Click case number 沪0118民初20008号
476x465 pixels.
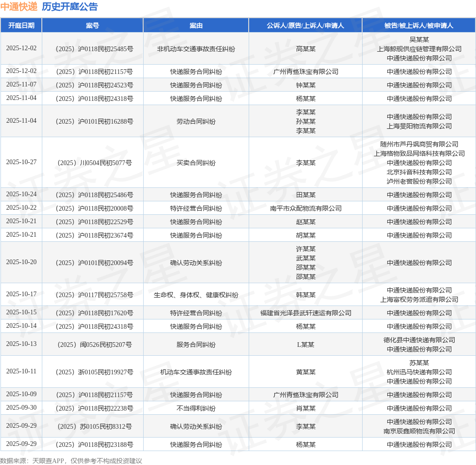tap(94, 208)
